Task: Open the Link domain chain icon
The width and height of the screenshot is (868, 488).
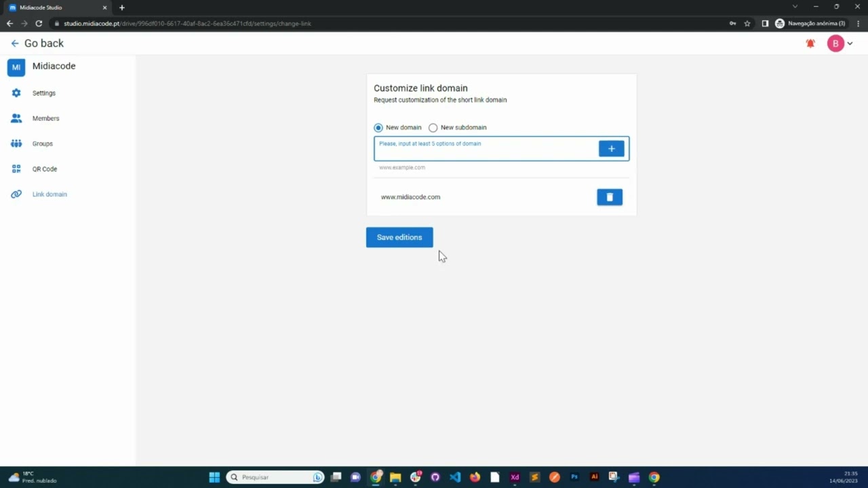Action: [16, 195]
